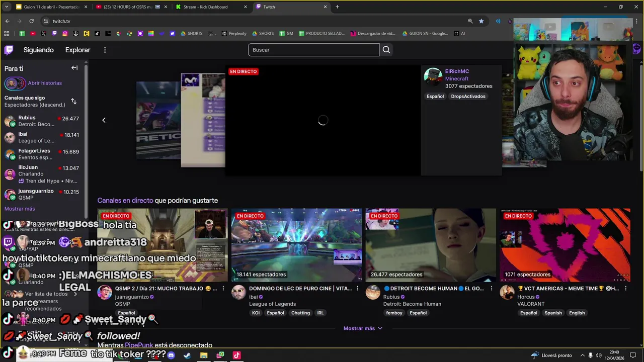Click ibai avatar on stream card
644x362 pixels.
click(x=238, y=293)
